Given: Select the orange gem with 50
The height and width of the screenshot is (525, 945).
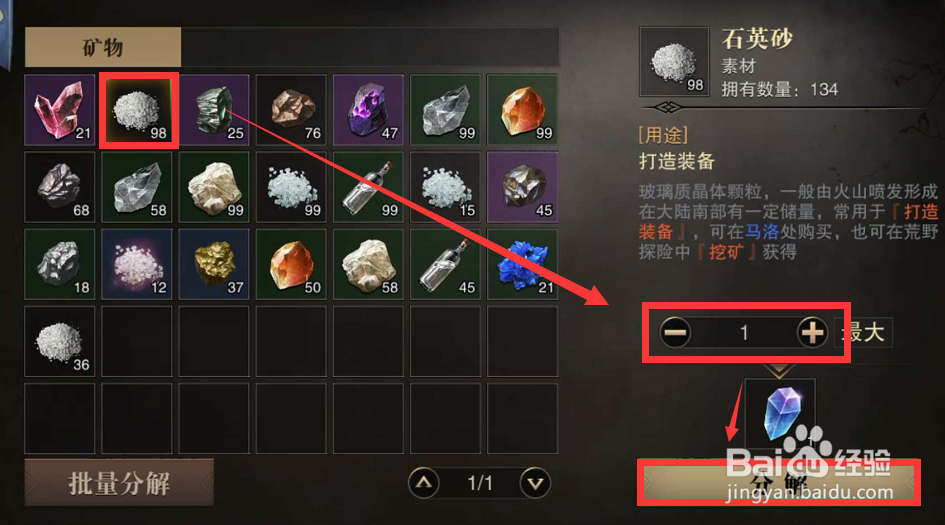Looking at the screenshot, I should [291, 264].
